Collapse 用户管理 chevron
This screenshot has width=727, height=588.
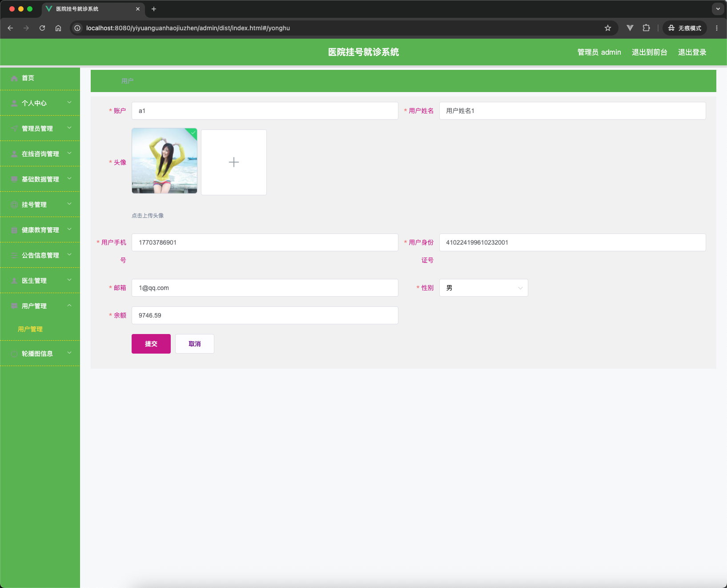pos(69,305)
